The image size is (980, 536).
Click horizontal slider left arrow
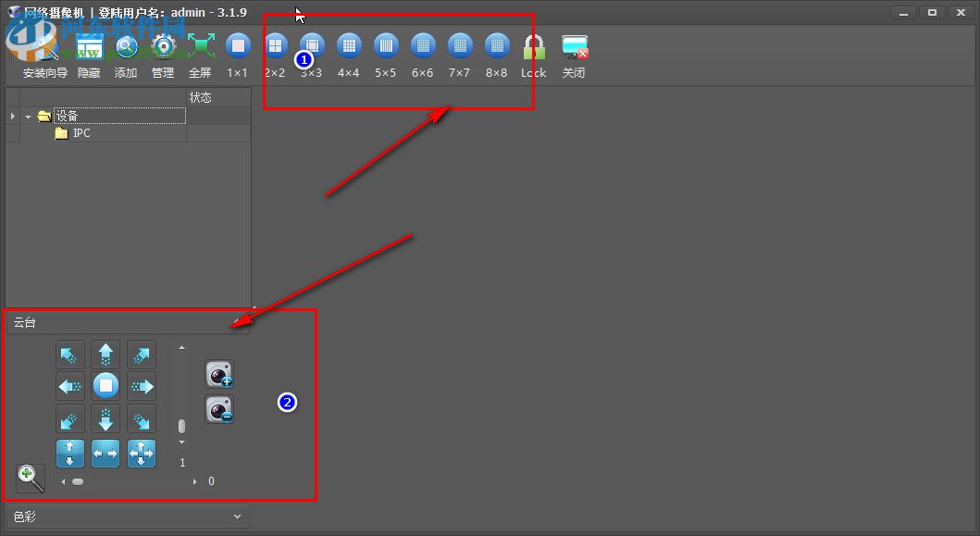pyautogui.click(x=63, y=481)
